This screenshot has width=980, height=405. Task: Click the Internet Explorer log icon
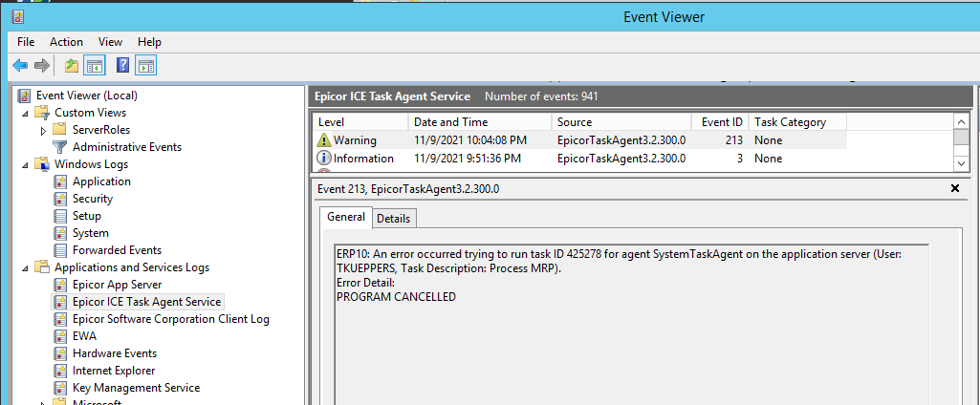click(60, 371)
